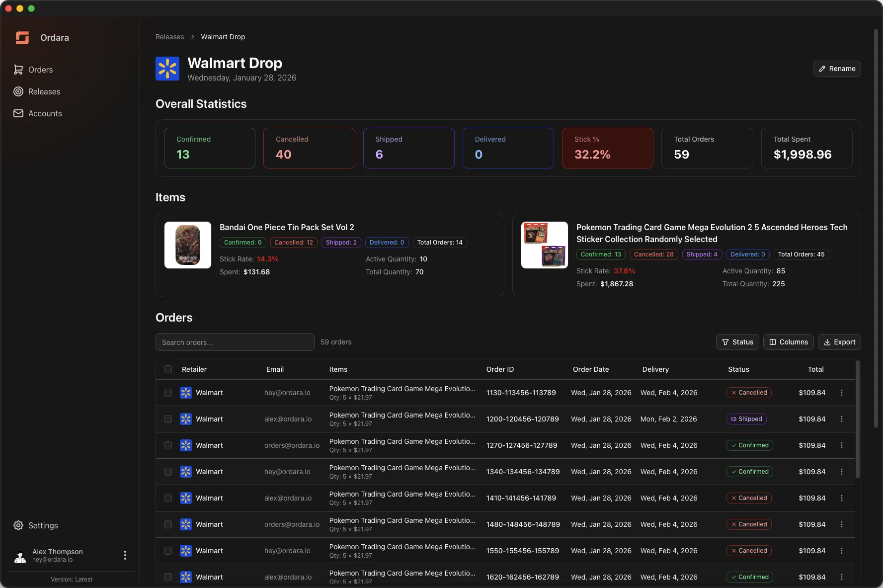Export the orders list
This screenshot has width=883, height=588.
coord(839,342)
